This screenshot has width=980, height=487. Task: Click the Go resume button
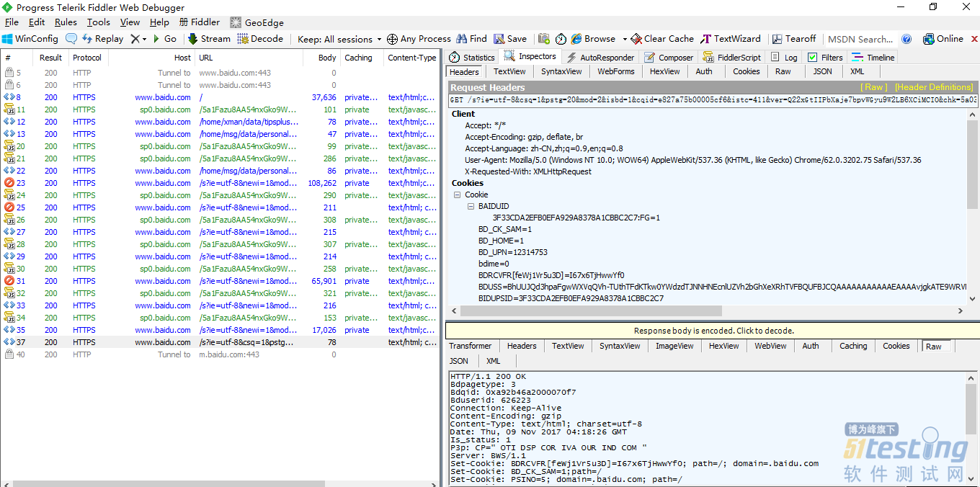(x=165, y=39)
